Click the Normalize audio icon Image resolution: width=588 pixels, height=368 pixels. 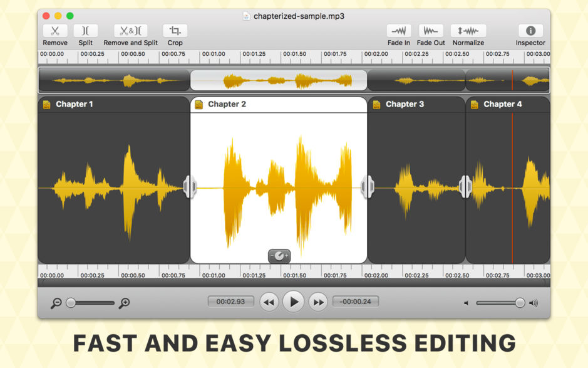(468, 31)
